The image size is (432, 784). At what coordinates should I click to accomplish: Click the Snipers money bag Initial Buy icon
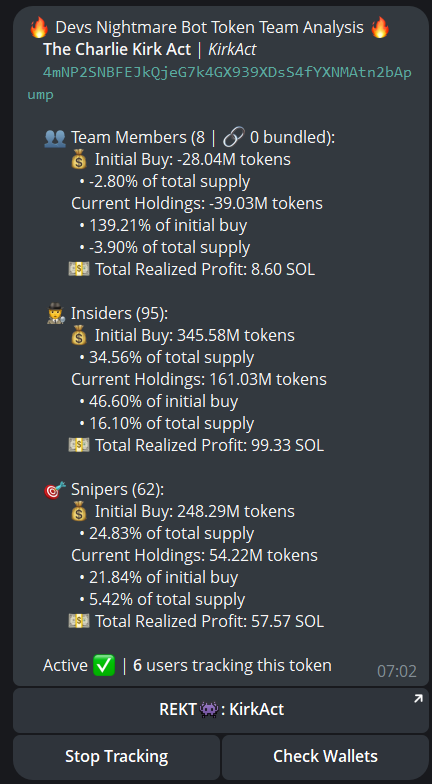point(79,512)
